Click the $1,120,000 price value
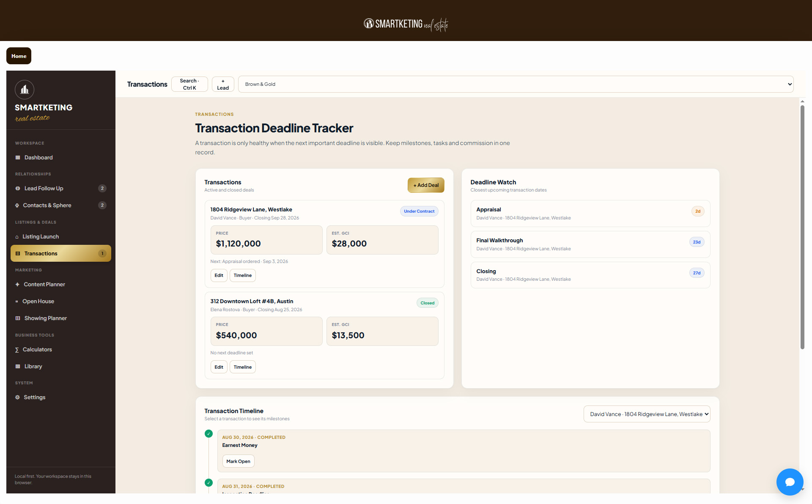 [238, 244]
